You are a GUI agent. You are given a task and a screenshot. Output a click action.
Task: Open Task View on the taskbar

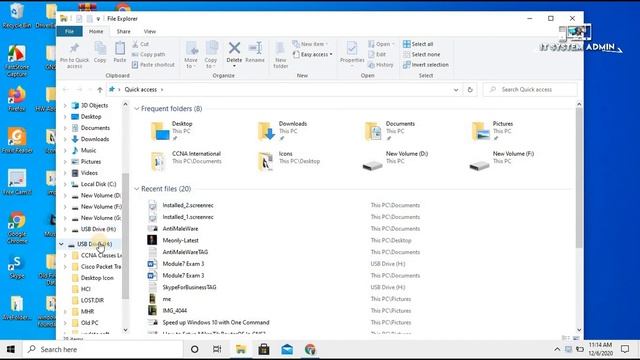click(217, 349)
